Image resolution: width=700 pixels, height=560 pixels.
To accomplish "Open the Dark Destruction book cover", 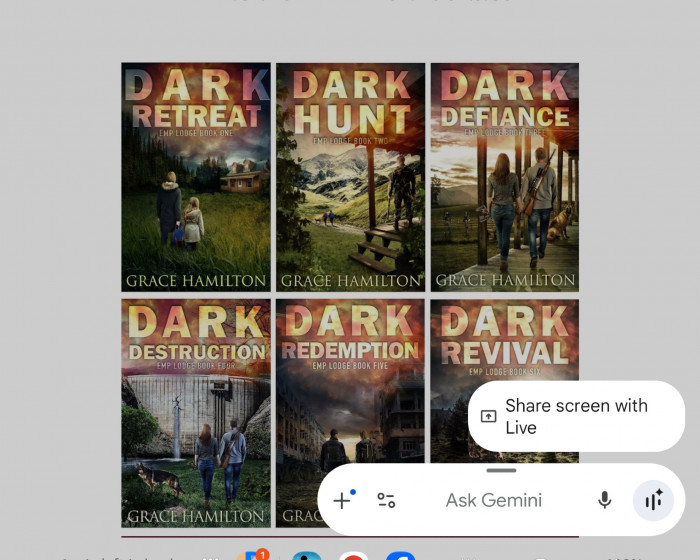I will point(196,414).
